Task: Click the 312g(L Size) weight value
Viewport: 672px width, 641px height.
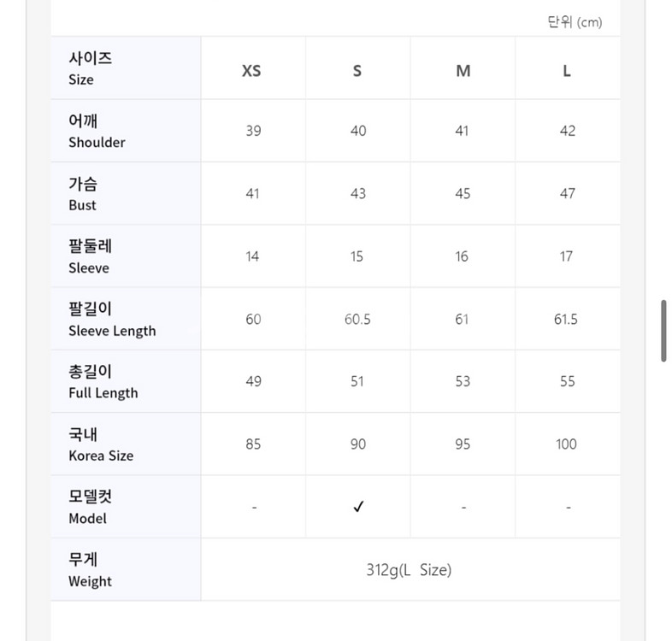Action: 409,570
